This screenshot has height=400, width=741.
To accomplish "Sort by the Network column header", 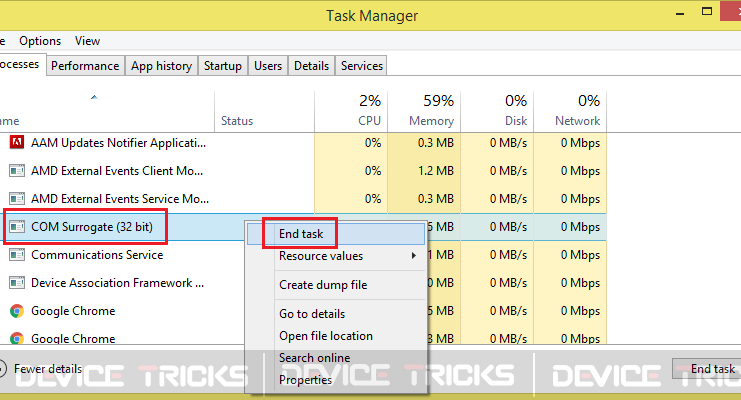I will pyautogui.click(x=570, y=112).
